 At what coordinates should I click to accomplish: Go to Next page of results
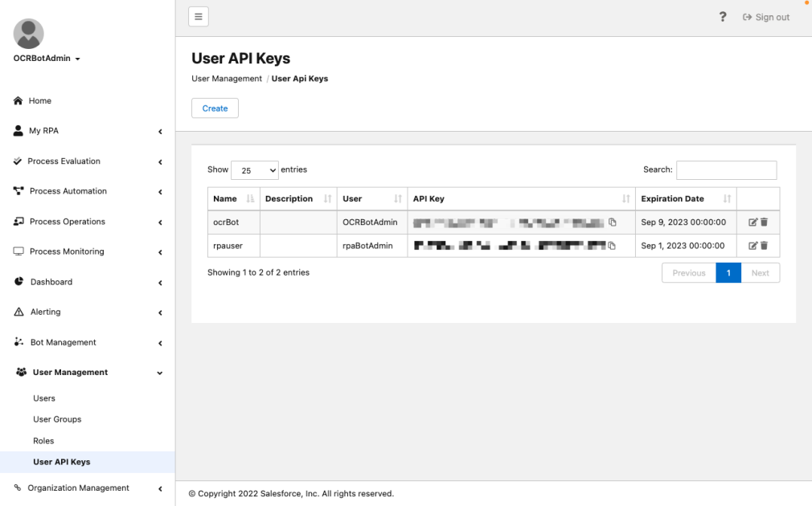[x=761, y=272]
